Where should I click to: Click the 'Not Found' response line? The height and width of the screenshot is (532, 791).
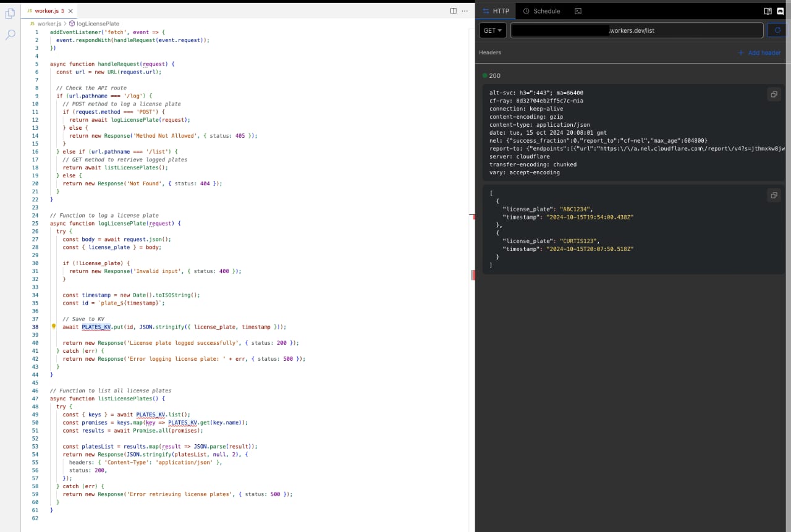142,184
